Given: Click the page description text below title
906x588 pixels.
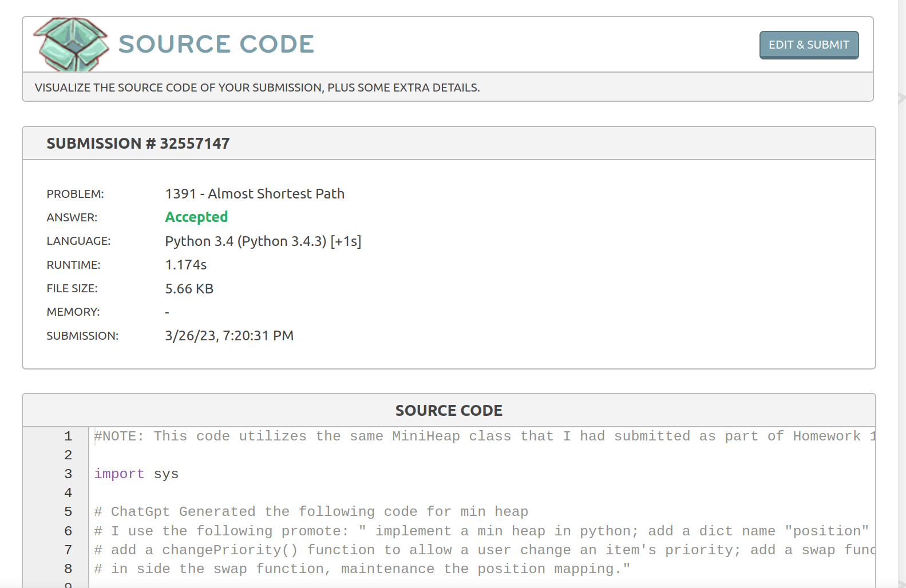Looking at the screenshot, I should click(257, 88).
